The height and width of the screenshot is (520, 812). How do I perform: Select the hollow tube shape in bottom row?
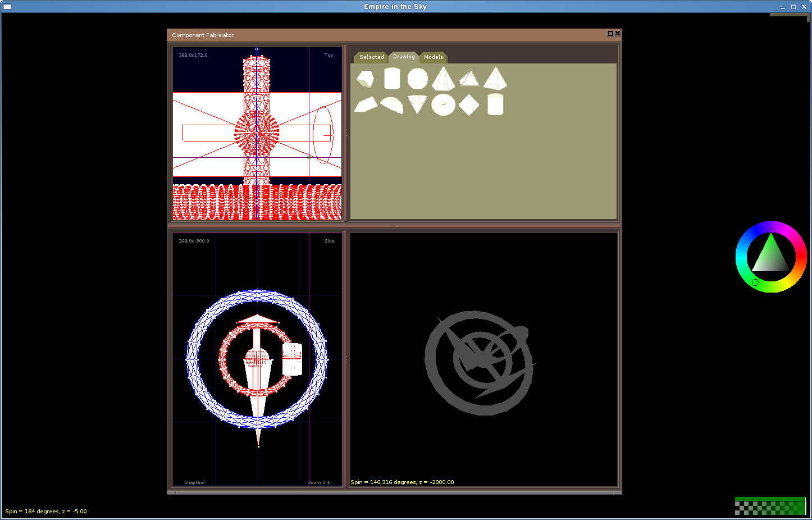(495, 104)
